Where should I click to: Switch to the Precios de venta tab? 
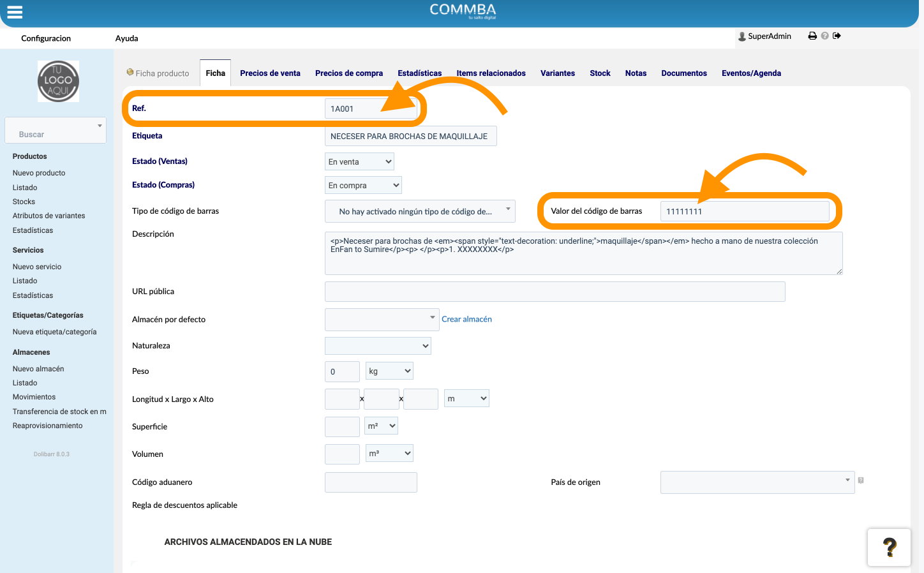[270, 73]
